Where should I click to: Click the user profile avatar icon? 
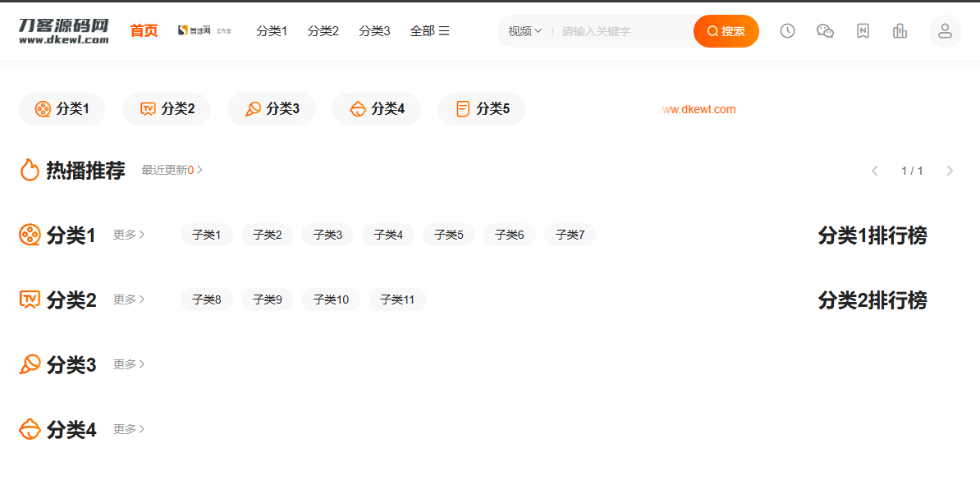point(945,31)
